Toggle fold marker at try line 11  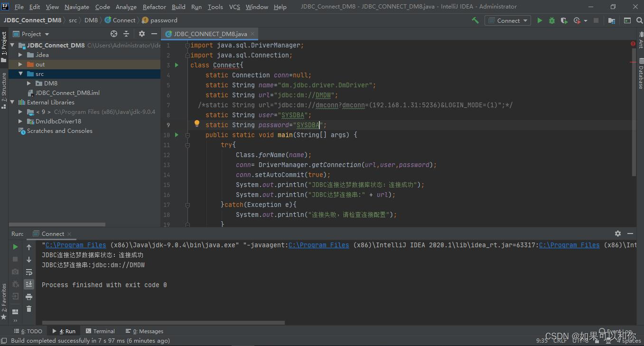coord(187,145)
